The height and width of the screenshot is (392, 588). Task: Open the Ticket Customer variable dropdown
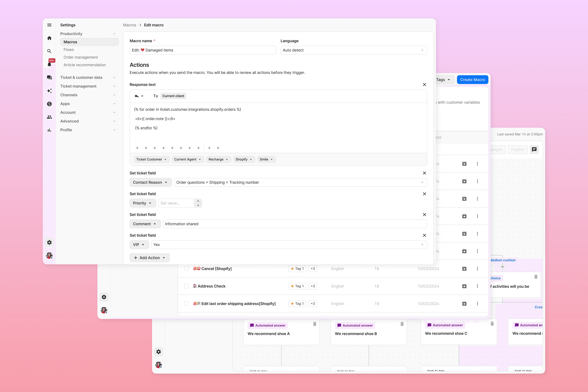pyautogui.click(x=152, y=160)
